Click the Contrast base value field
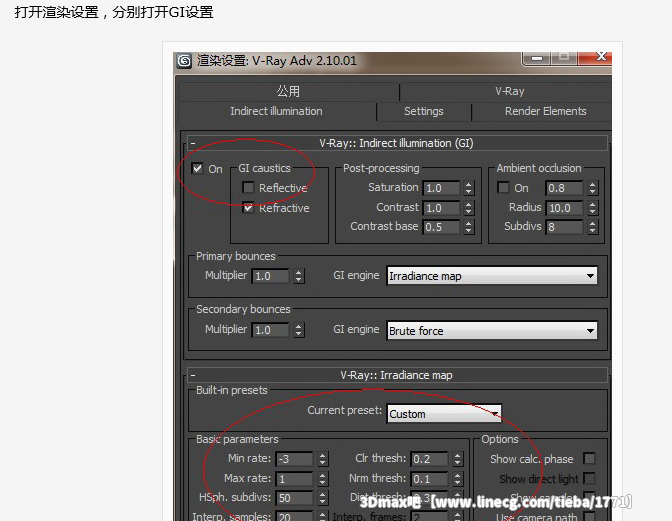 coord(441,227)
